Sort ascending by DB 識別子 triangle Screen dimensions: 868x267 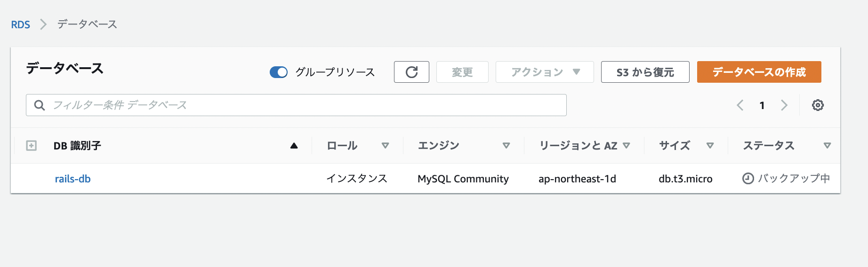pos(294,146)
